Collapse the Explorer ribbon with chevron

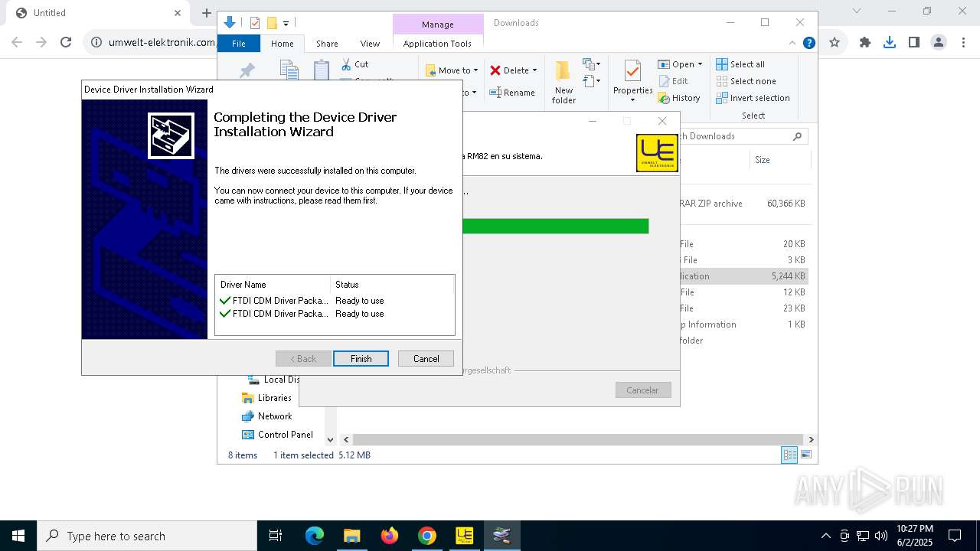click(792, 44)
